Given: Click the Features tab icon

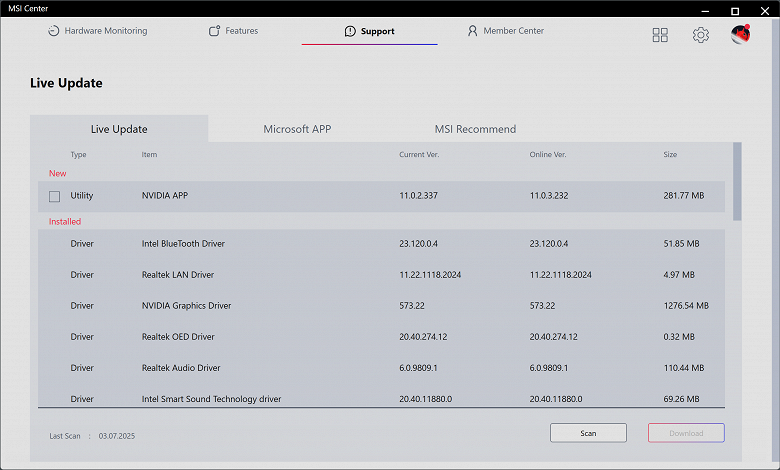Looking at the screenshot, I should [214, 31].
